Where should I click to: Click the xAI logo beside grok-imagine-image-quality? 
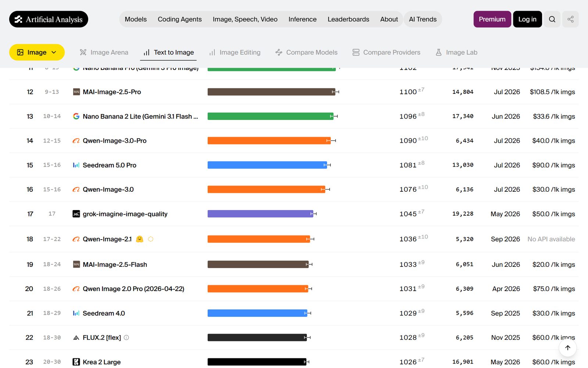(76, 214)
